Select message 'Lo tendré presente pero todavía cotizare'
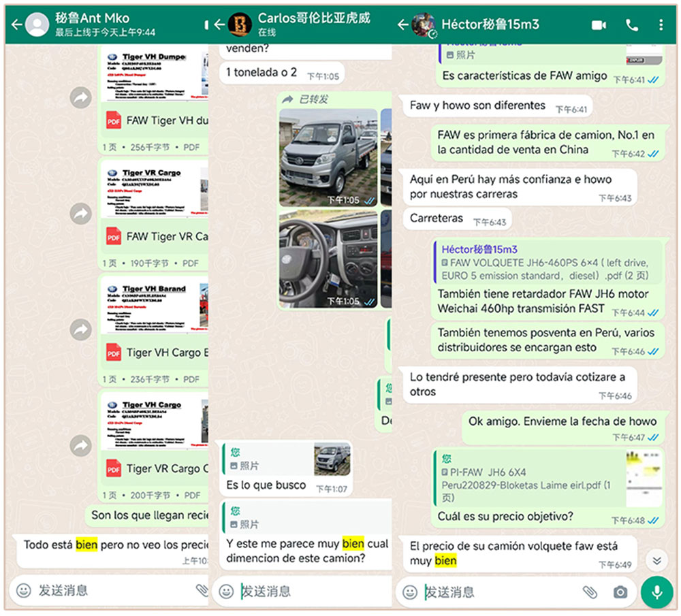681x616 pixels. click(x=520, y=385)
